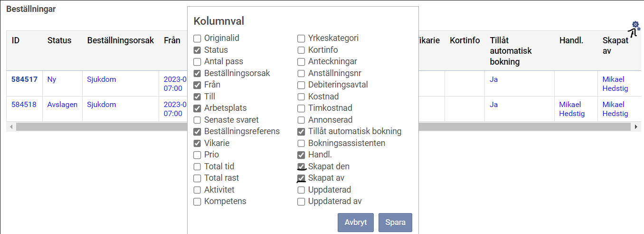Uncheck the Status column checkbox

(x=197, y=50)
